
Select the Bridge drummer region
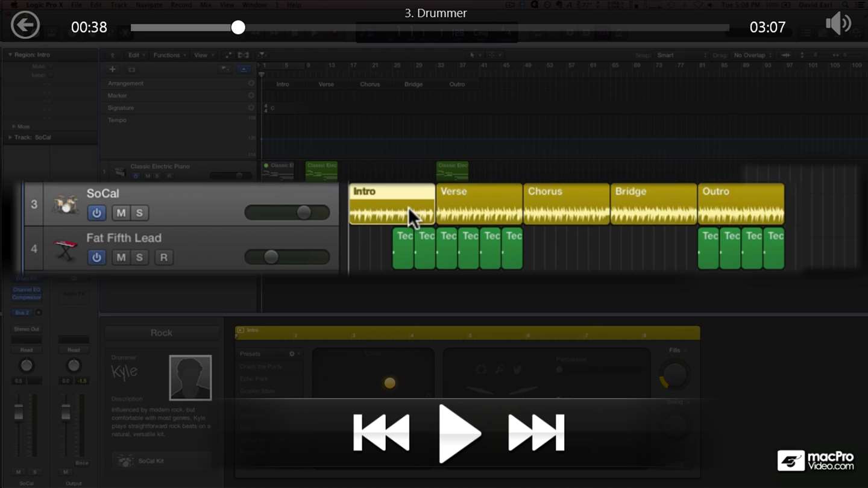(653, 204)
